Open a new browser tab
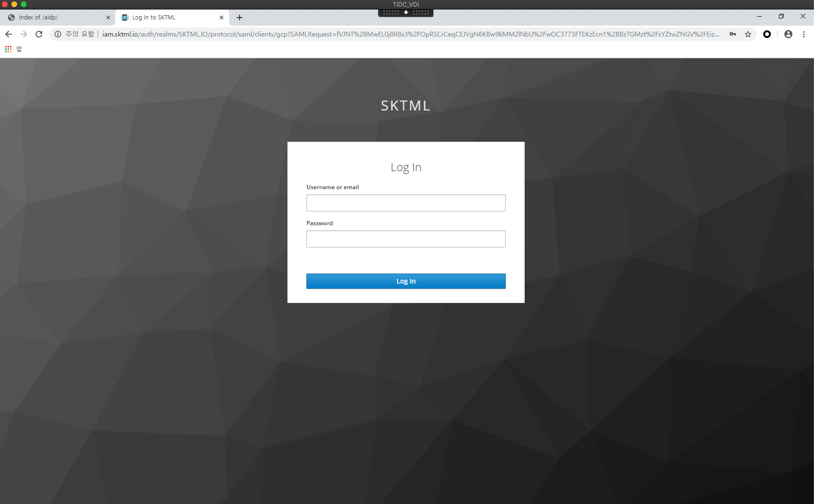This screenshot has width=814, height=504. point(240,18)
